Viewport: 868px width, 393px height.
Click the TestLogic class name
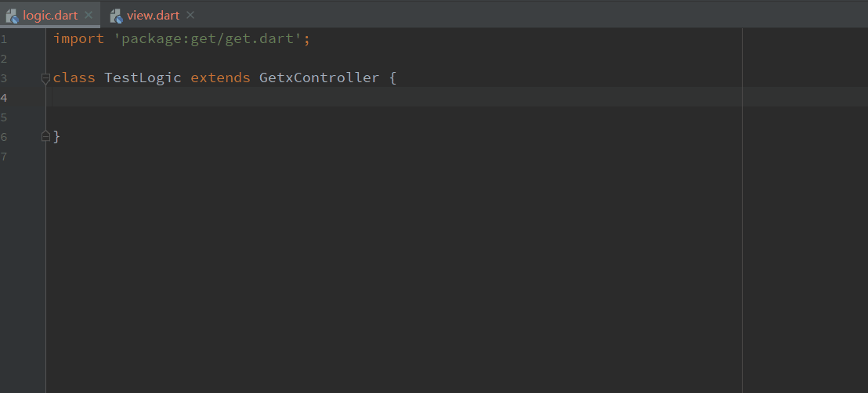[143, 78]
